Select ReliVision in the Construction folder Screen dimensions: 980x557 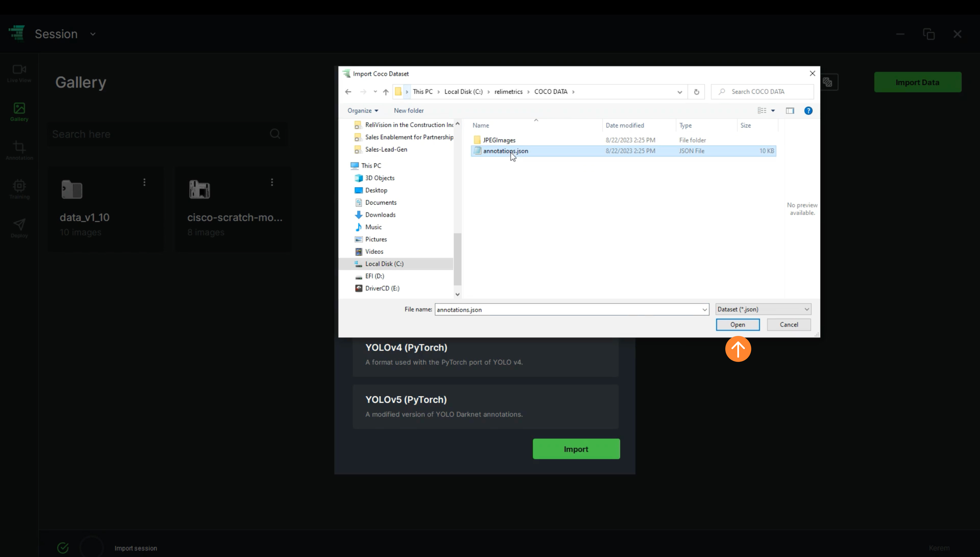(404, 125)
